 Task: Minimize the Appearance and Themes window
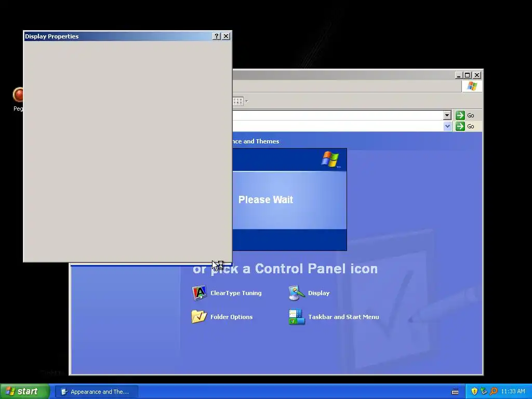click(459, 75)
